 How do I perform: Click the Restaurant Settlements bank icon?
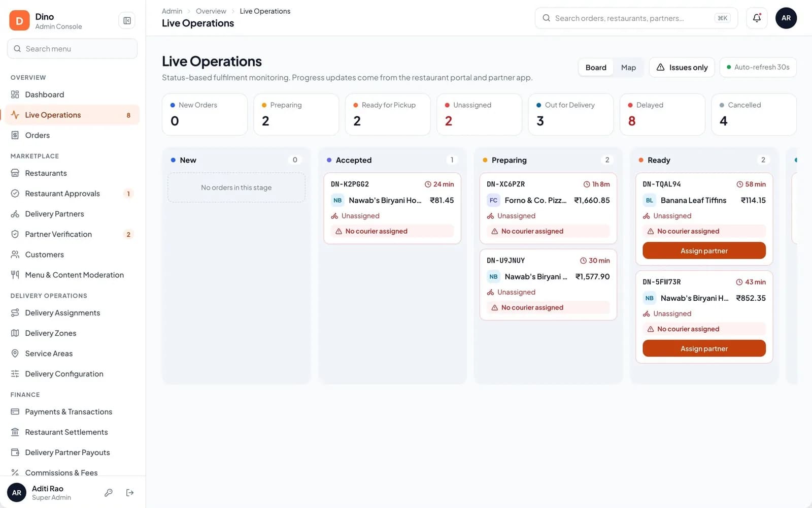tap(15, 432)
